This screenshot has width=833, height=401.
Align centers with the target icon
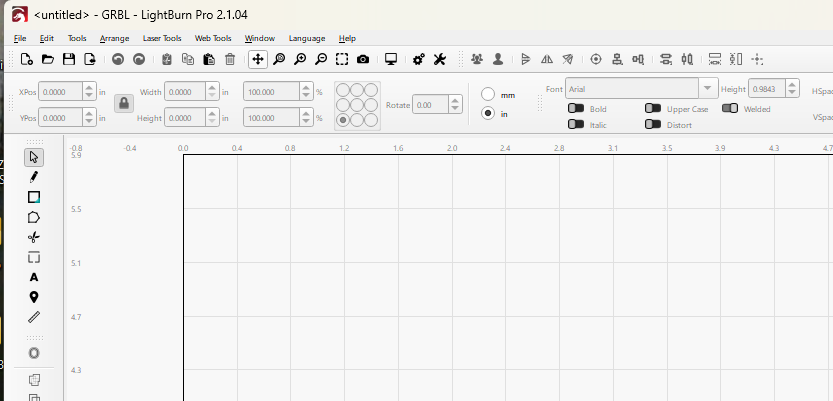[596, 59]
